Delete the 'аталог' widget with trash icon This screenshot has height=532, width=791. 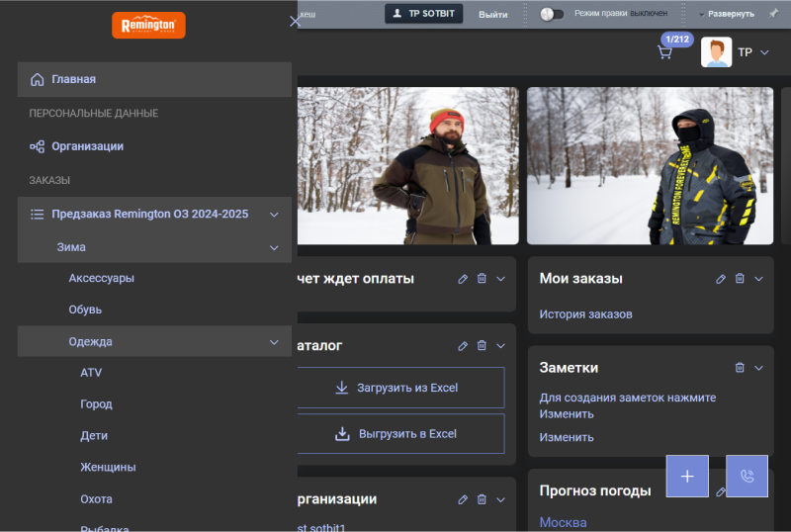[x=482, y=346]
